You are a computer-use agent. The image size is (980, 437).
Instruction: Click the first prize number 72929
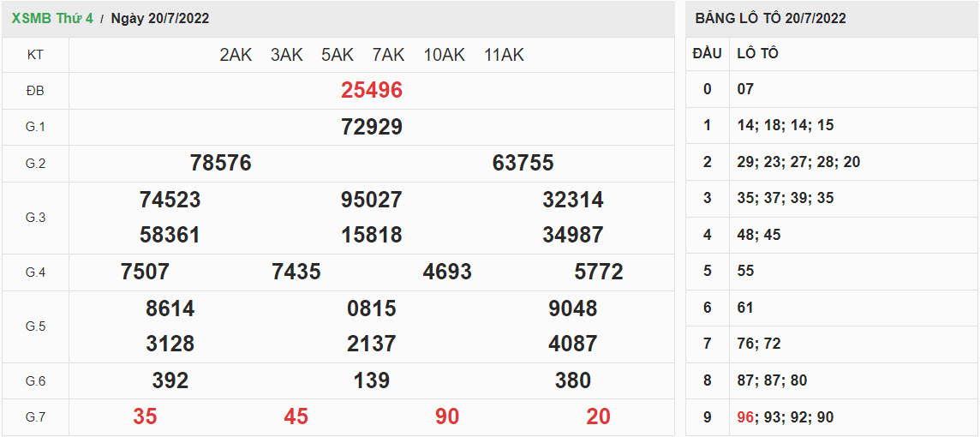[371, 128]
